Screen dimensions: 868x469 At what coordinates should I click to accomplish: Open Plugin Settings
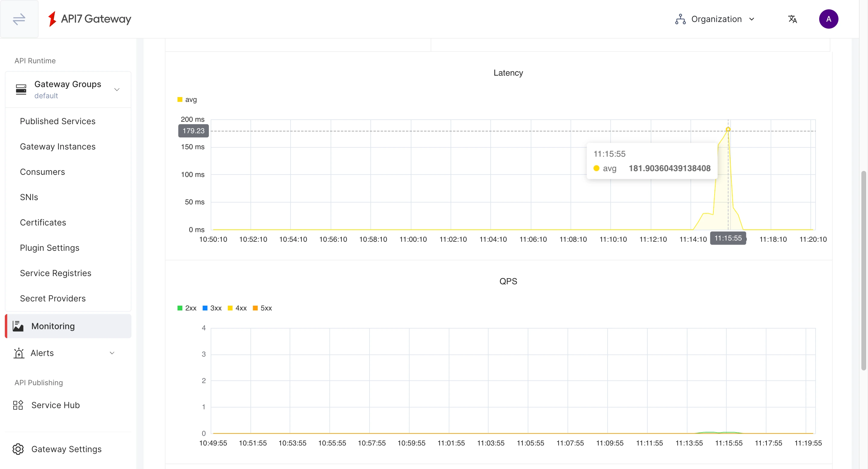(49, 248)
